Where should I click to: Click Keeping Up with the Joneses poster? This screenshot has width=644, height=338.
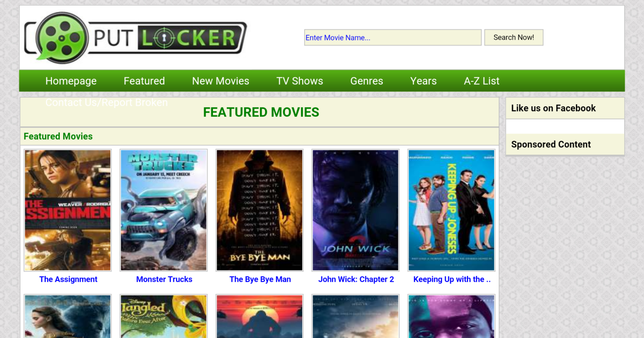click(451, 210)
